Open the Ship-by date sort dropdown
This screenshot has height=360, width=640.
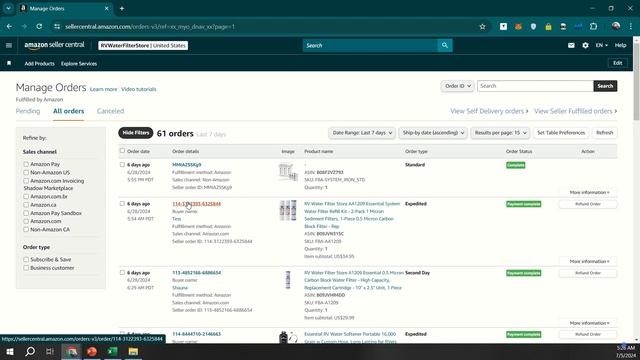[x=433, y=133]
